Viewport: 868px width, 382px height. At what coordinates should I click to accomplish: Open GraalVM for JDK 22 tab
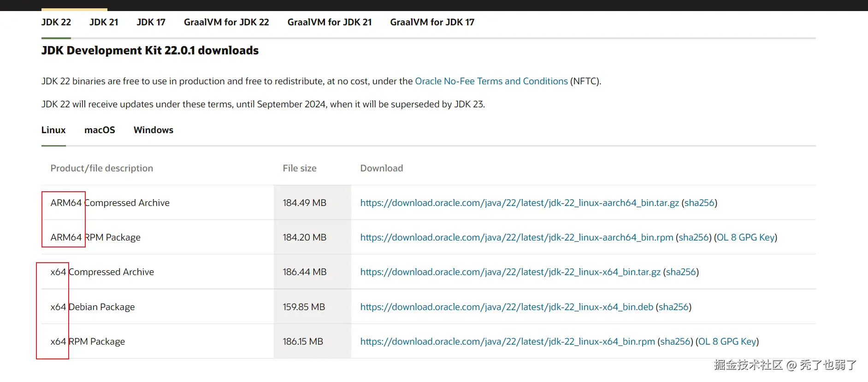click(226, 22)
